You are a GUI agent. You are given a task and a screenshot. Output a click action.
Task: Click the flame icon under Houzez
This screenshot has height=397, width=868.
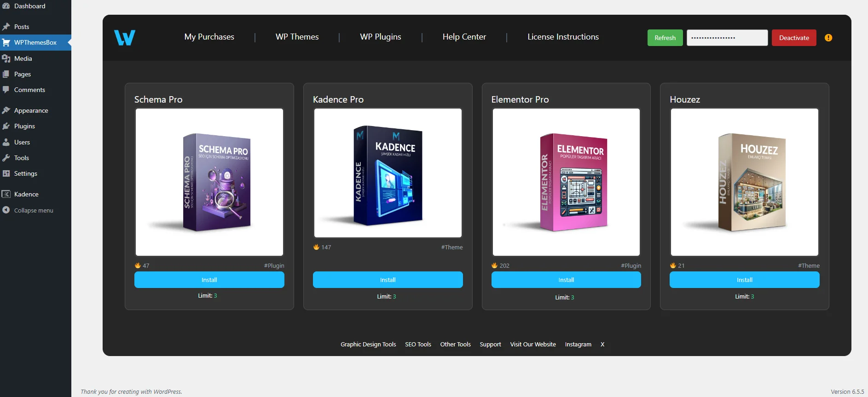point(673,265)
